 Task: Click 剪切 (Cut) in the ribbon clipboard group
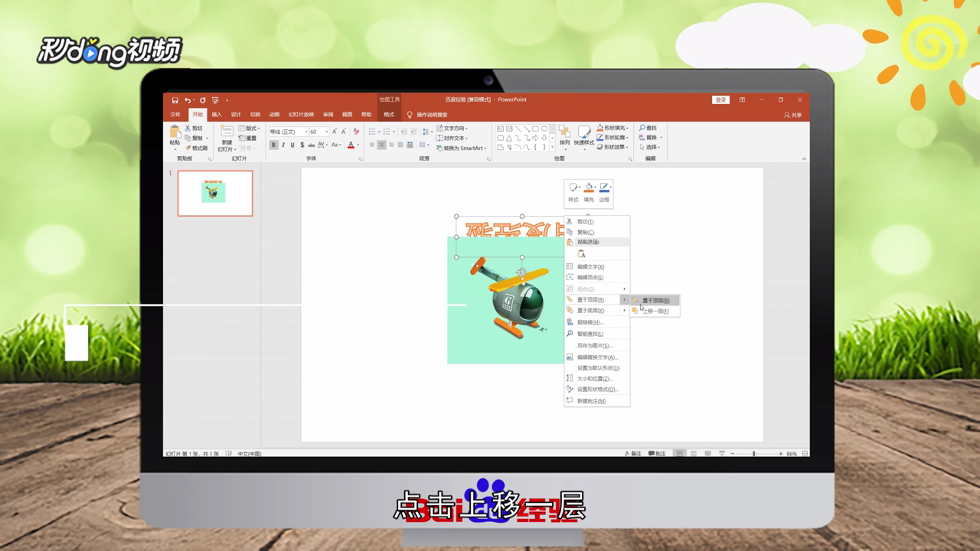(192, 128)
